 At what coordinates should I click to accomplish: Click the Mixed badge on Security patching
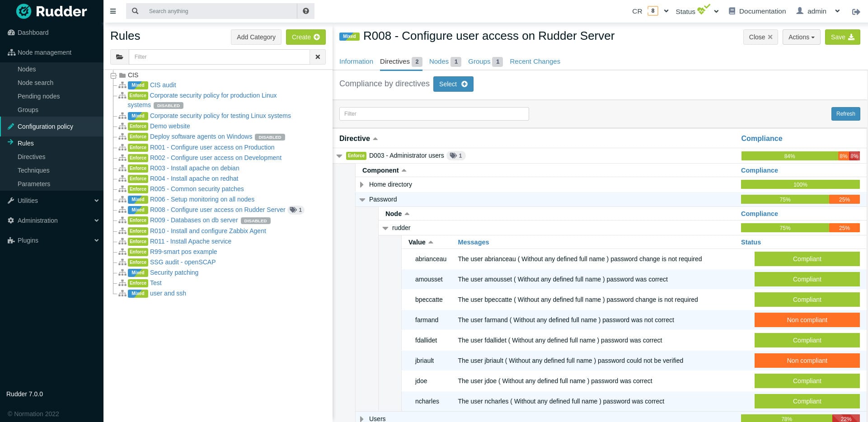138,272
